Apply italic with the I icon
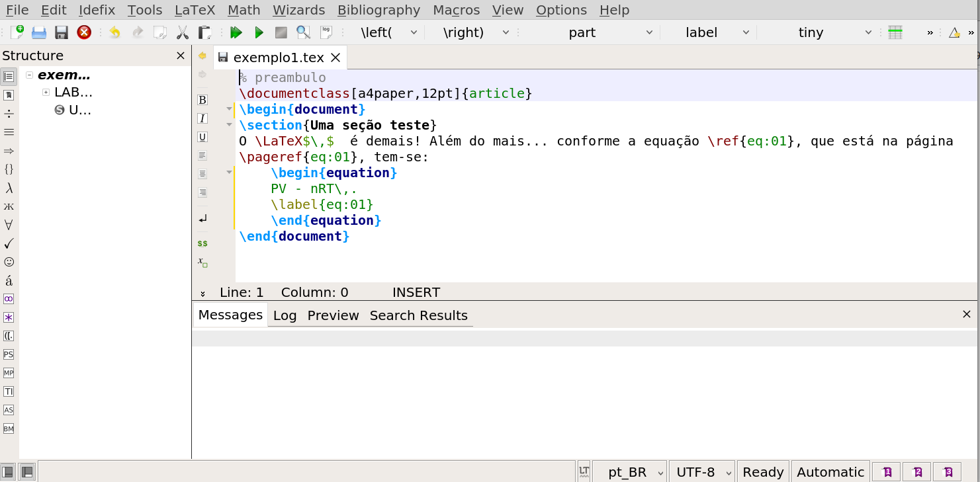 click(202, 118)
